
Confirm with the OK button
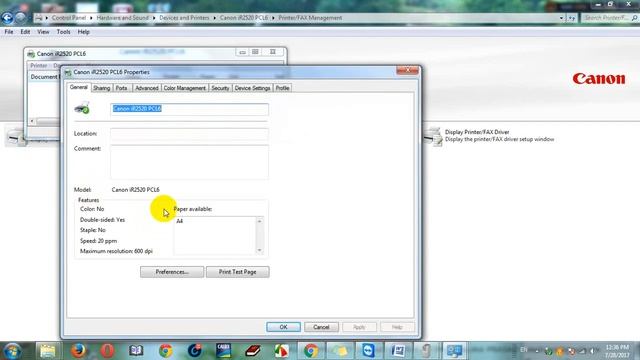click(x=283, y=327)
